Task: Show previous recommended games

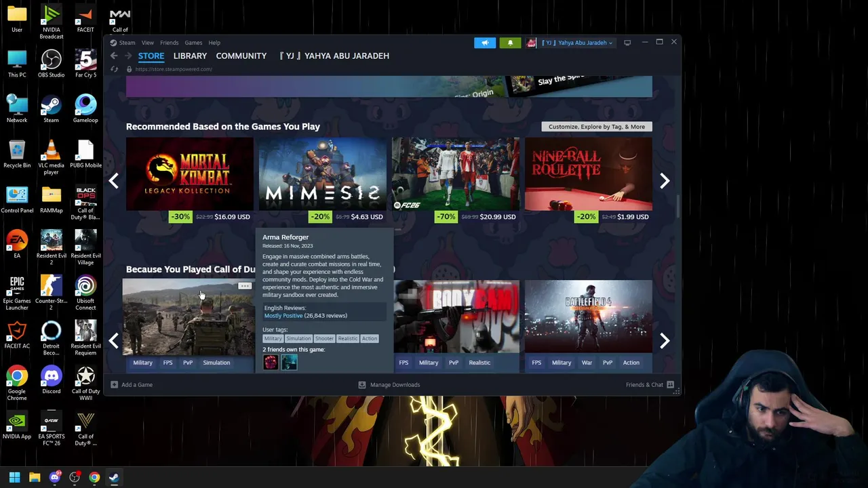Action: [114, 180]
